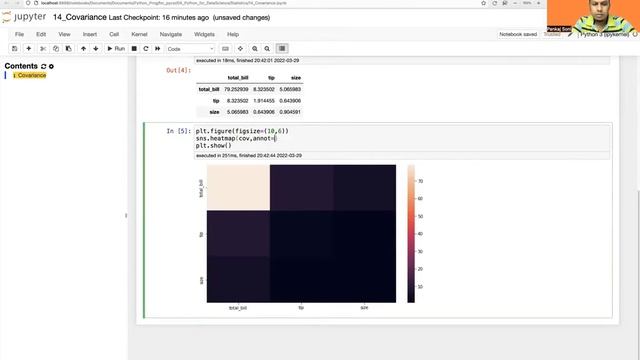The width and height of the screenshot is (640, 360).
Task: Click the magnifier-minus icon in notebook toolbar
Action: [267, 49]
